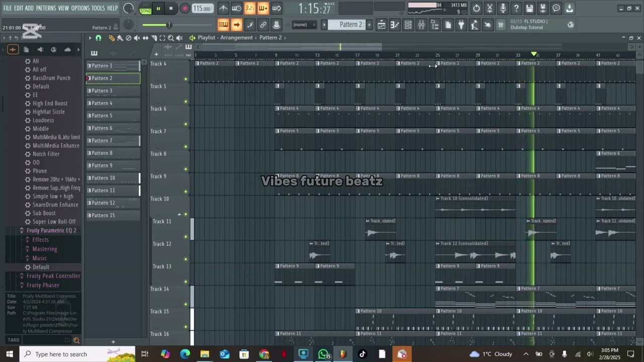
Task: Toggle Song/Pattern mode switch
Action: click(145, 9)
